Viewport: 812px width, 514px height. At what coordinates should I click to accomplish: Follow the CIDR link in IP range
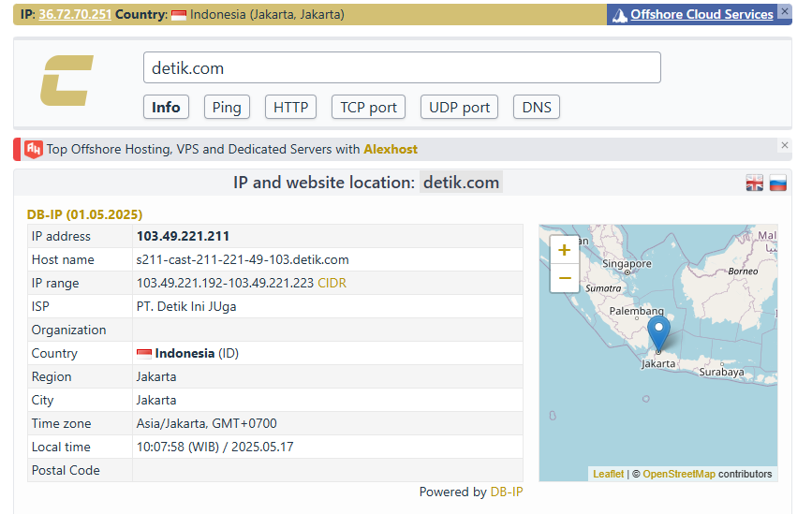tap(332, 283)
